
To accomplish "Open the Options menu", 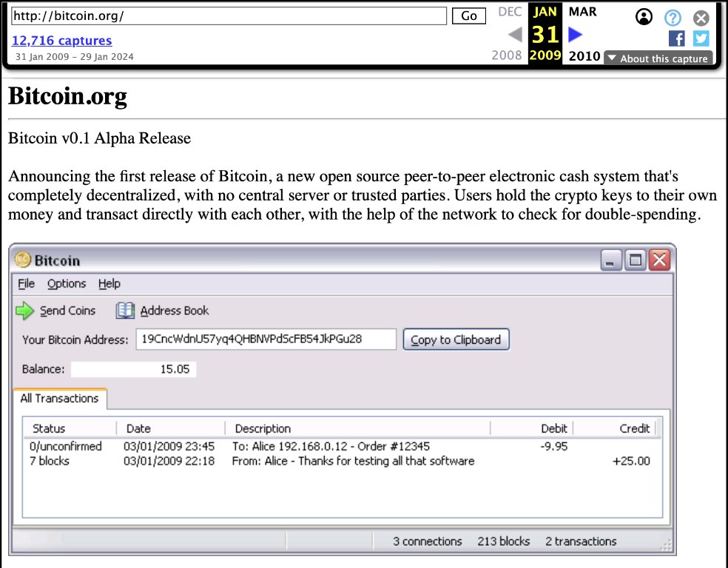I will pyautogui.click(x=67, y=283).
